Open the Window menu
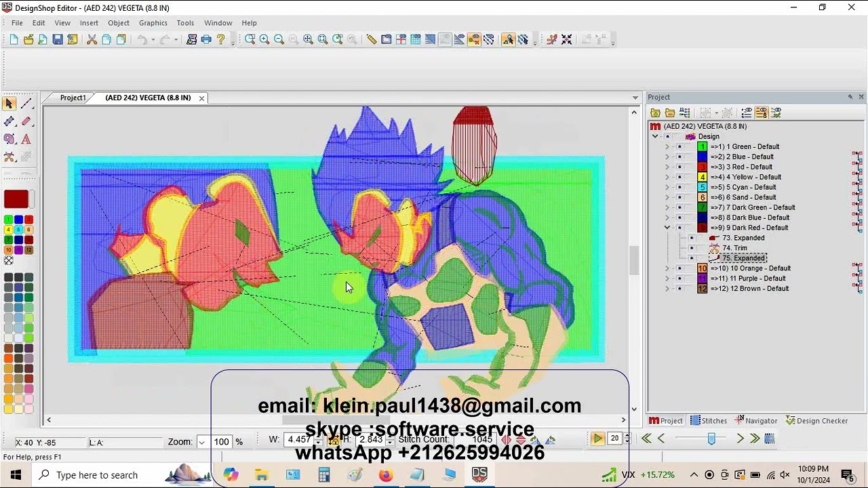Screen dimensions: 868x488 [218, 22]
